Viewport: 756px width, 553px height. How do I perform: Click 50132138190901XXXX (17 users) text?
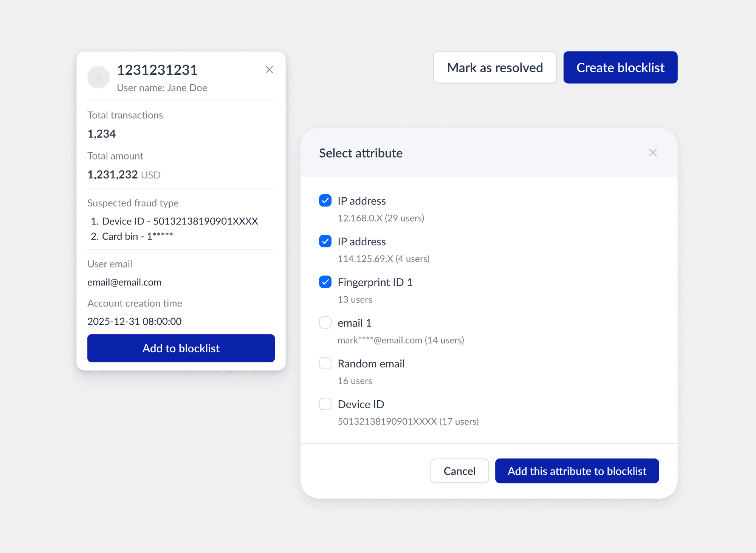click(408, 421)
